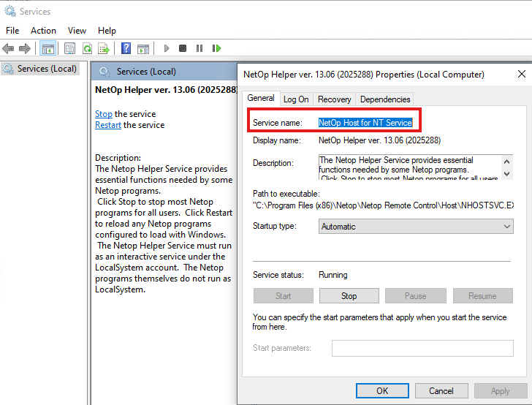
Task: Click the Restart the service link
Action: point(108,125)
